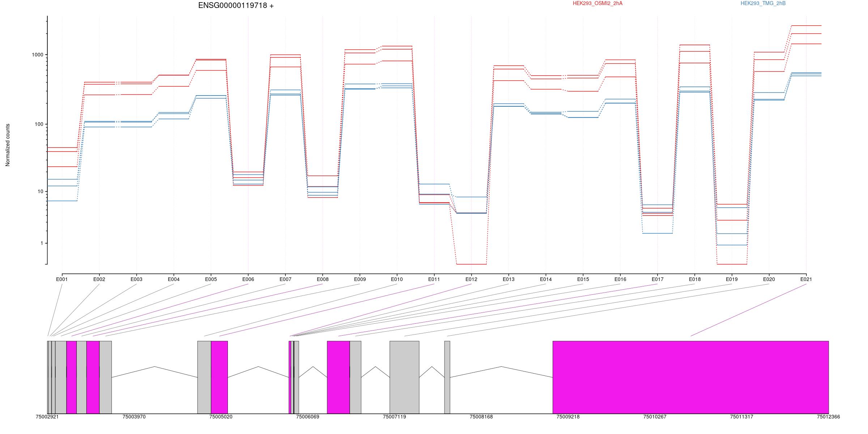This screenshot has height=434, width=868.
Task: Select the HEK293_OSMI2_2hA legend label
Action: pos(597,3)
